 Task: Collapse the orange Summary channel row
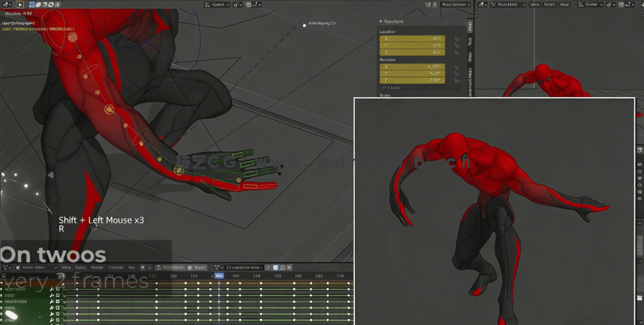[x=2, y=283]
